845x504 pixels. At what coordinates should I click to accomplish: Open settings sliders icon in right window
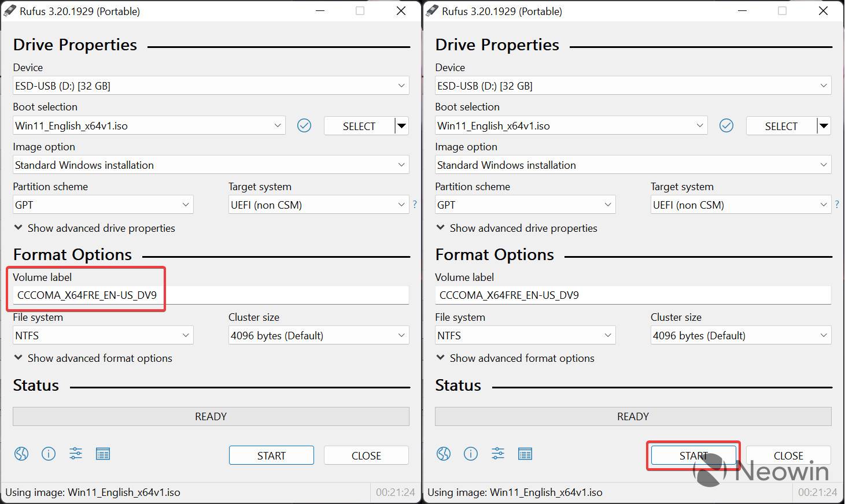[498, 454]
